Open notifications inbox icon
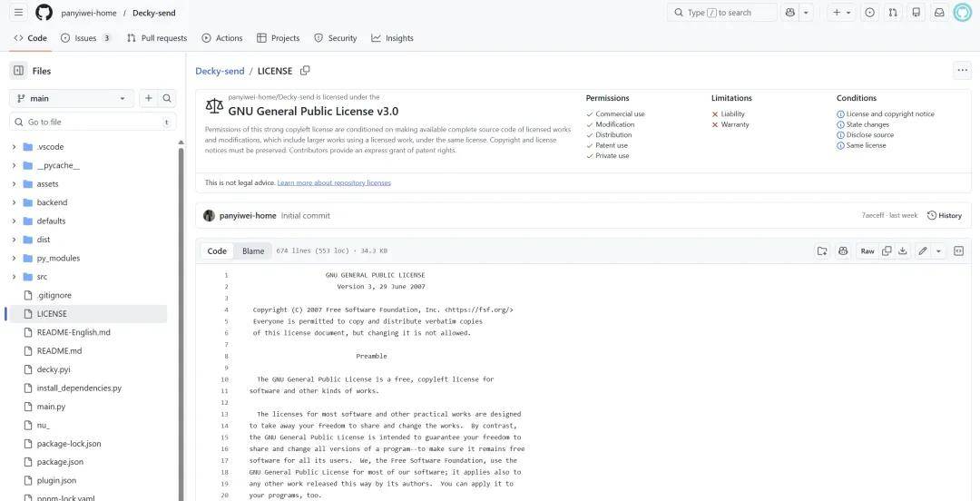This screenshot has width=980, height=501. pos(939,13)
